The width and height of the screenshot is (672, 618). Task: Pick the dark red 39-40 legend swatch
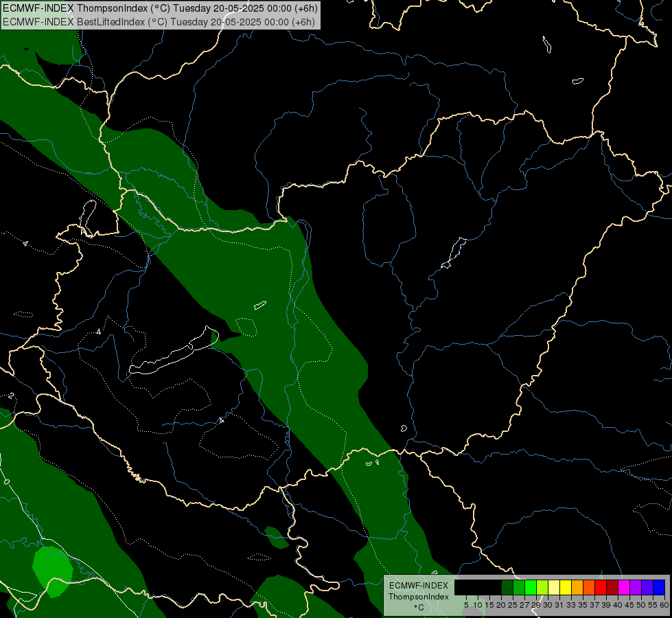(x=612, y=587)
